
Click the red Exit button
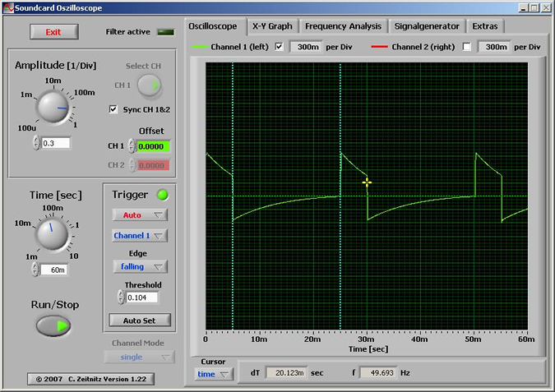54,32
